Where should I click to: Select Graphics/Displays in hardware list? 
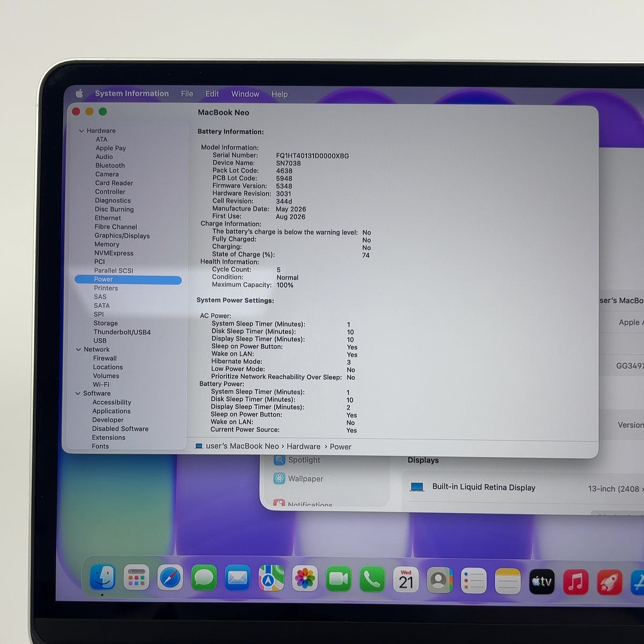tap(122, 236)
